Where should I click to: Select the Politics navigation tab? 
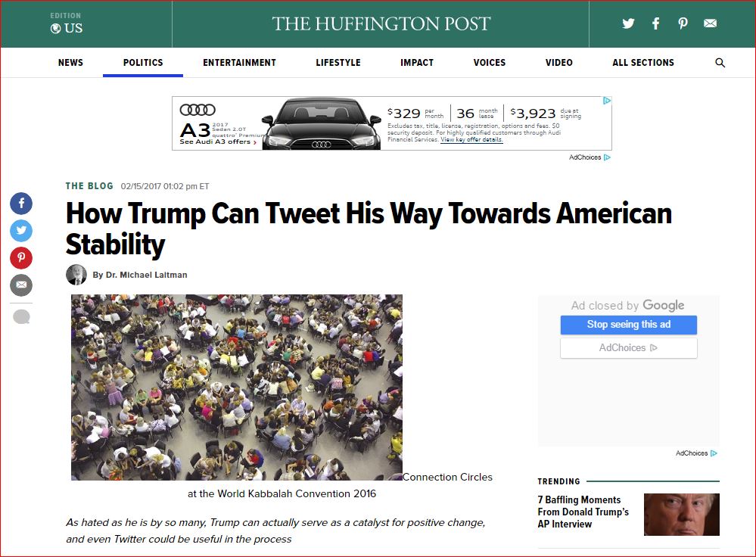pyautogui.click(x=143, y=63)
